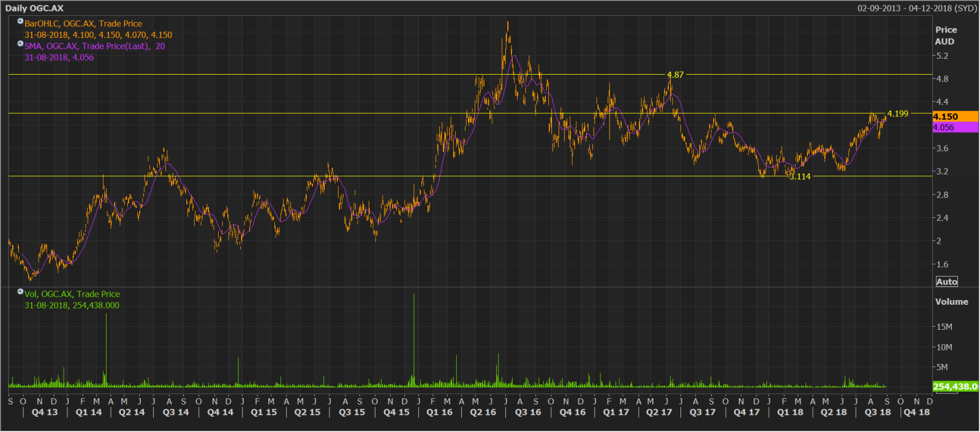Click the OHLC values 31-08-2018, 4.100, 4.150
This screenshot has height=432, width=980.
click(99, 35)
